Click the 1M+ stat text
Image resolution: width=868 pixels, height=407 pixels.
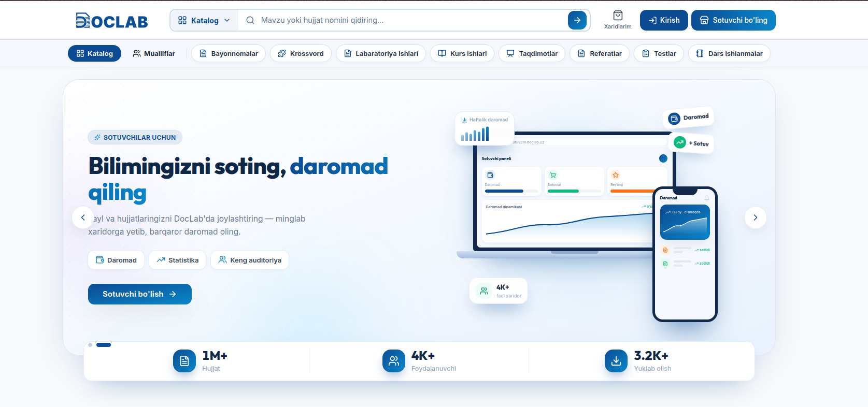point(215,356)
